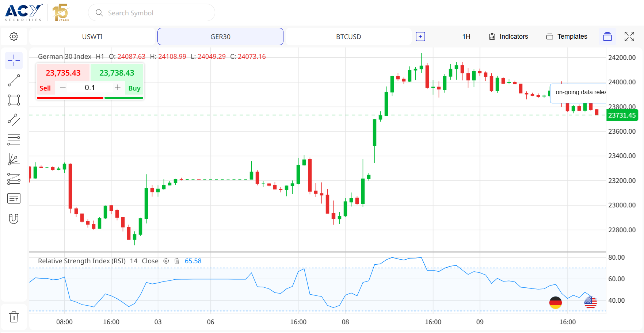Toggle fullscreen chart view

pos(629,37)
